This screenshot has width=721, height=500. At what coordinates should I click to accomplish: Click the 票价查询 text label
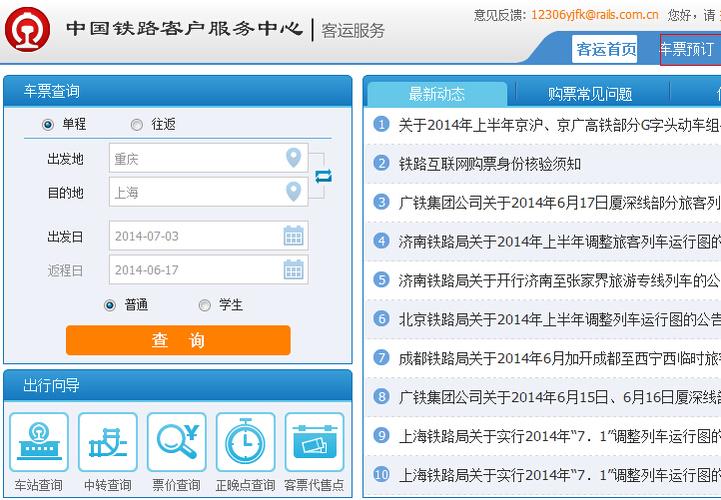[x=177, y=485]
